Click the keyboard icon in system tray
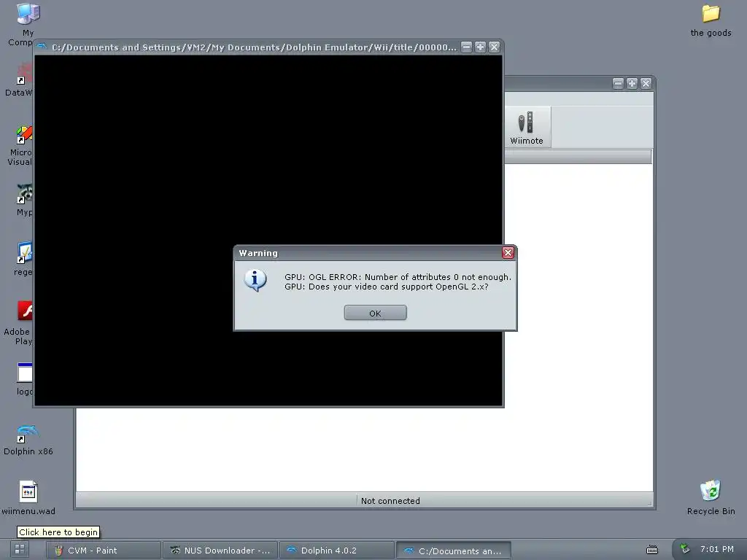The height and width of the screenshot is (560, 747). (x=651, y=550)
